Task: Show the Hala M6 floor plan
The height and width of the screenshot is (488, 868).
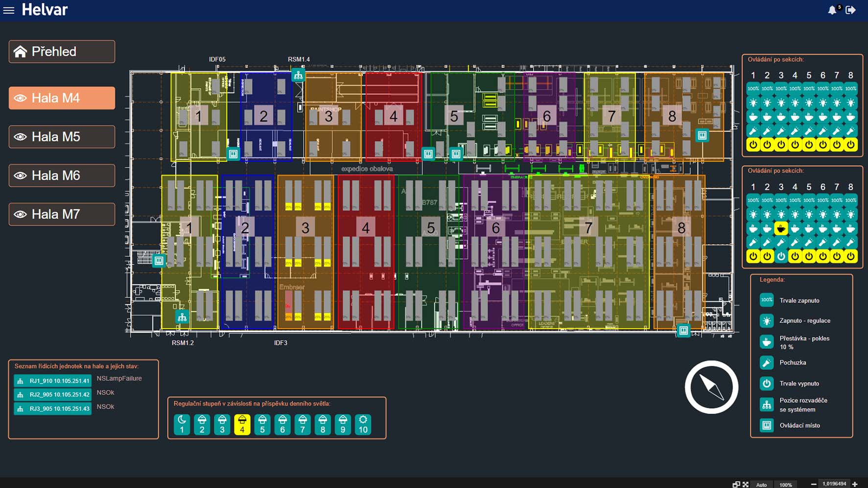Action: 62,175
